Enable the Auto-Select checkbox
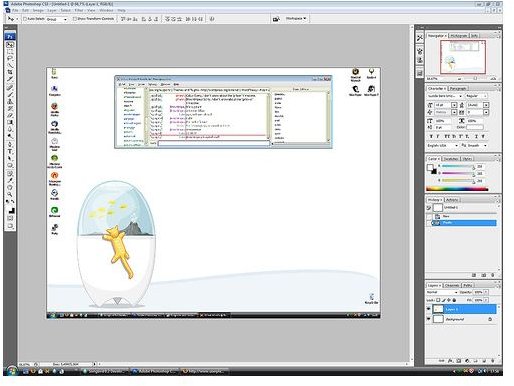Viewport: 514px width, 386px height. [x=25, y=19]
